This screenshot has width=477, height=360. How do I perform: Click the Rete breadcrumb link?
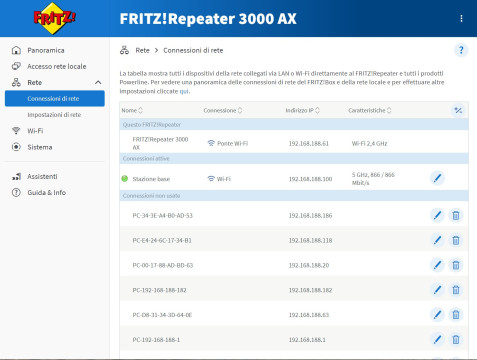pos(142,50)
